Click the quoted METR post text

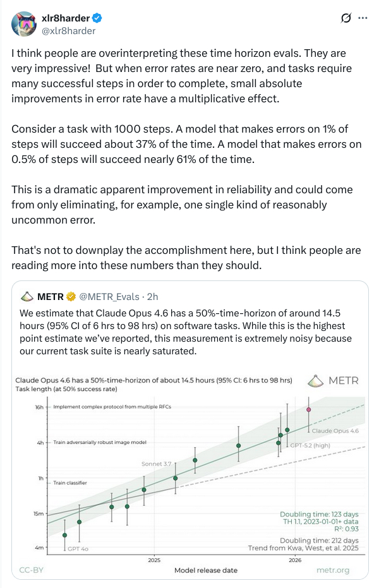click(189, 332)
